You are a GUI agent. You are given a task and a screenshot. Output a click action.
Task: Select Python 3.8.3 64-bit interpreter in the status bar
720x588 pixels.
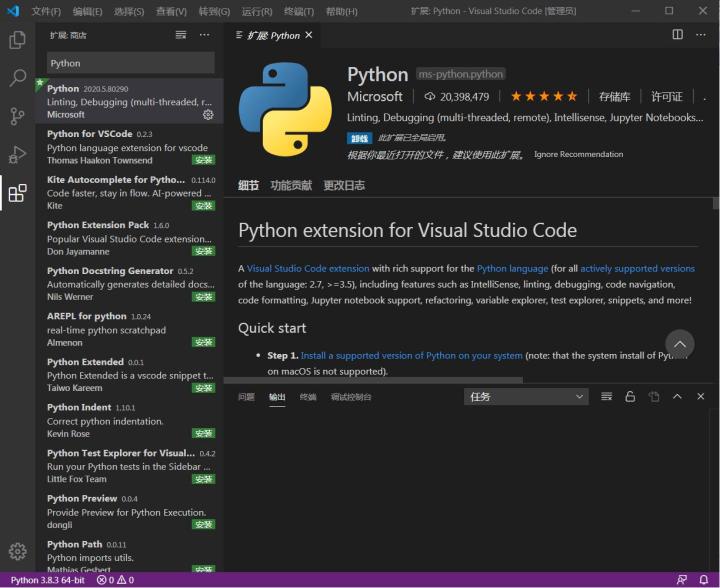click(x=48, y=580)
